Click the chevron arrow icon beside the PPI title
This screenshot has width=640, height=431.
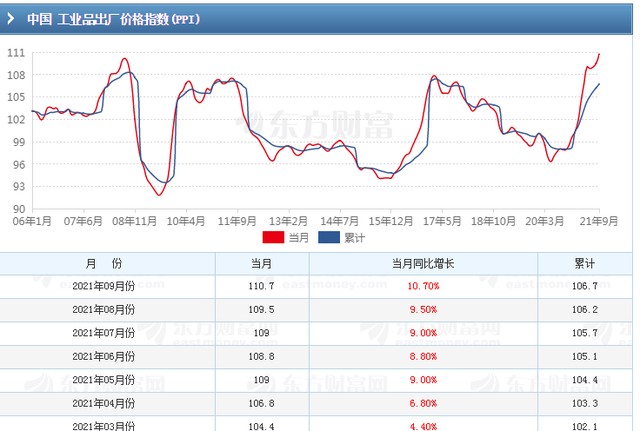12,19
